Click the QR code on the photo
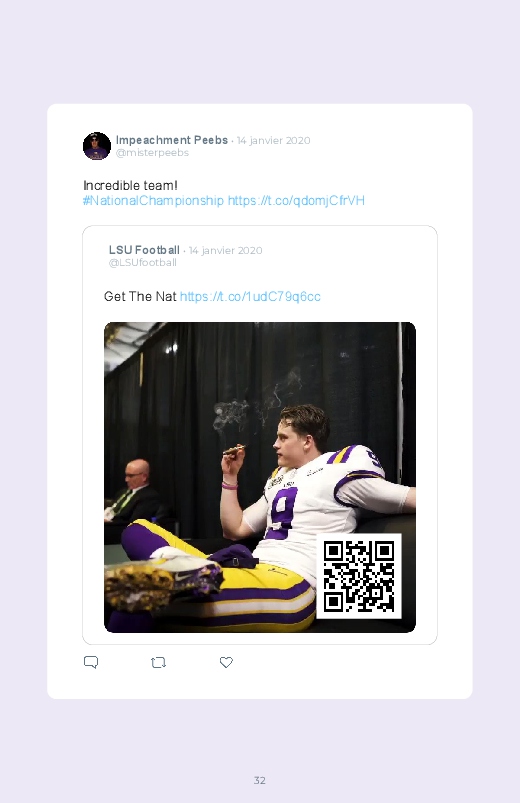 (359, 576)
